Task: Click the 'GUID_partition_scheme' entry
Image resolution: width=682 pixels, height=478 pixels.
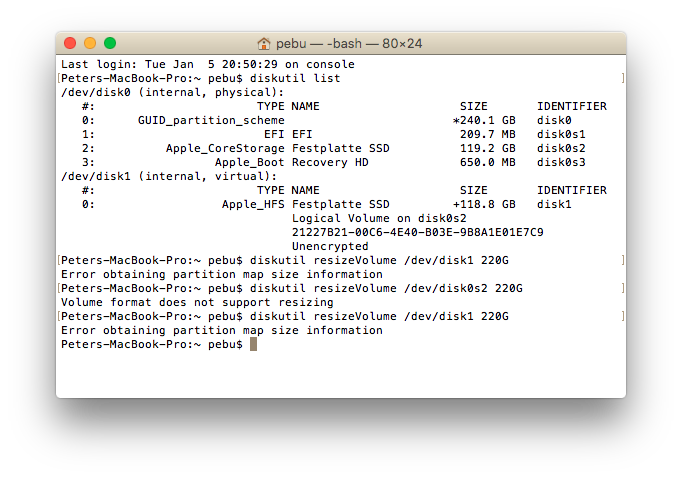Action: coord(211,120)
